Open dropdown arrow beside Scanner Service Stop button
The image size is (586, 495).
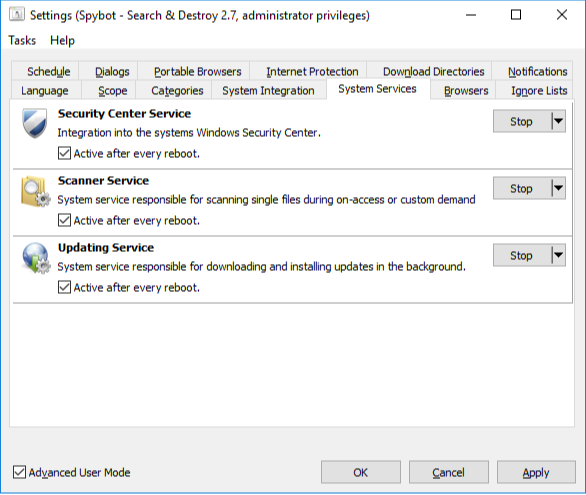558,188
